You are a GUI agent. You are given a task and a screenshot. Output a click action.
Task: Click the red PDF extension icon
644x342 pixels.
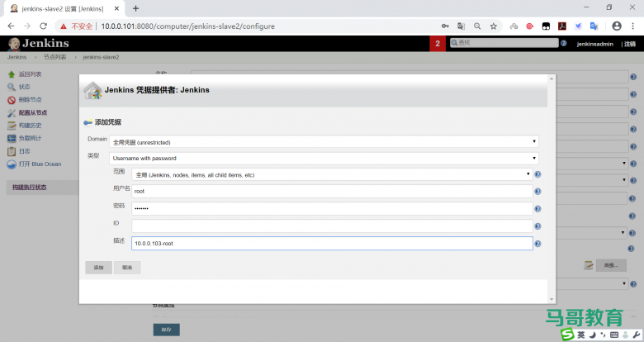[562, 26]
